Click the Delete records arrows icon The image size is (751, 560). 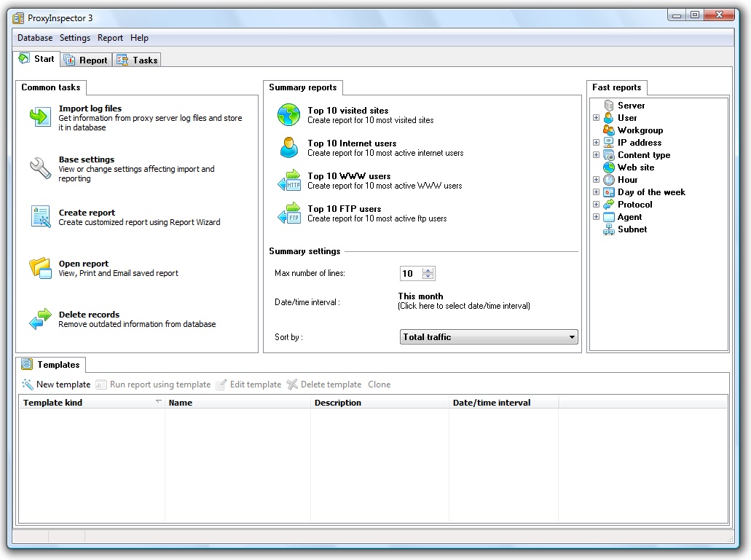[x=40, y=319]
